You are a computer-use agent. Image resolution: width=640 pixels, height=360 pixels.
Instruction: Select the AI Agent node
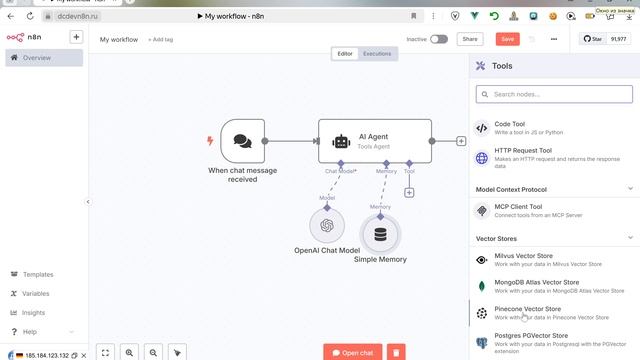(x=375, y=141)
